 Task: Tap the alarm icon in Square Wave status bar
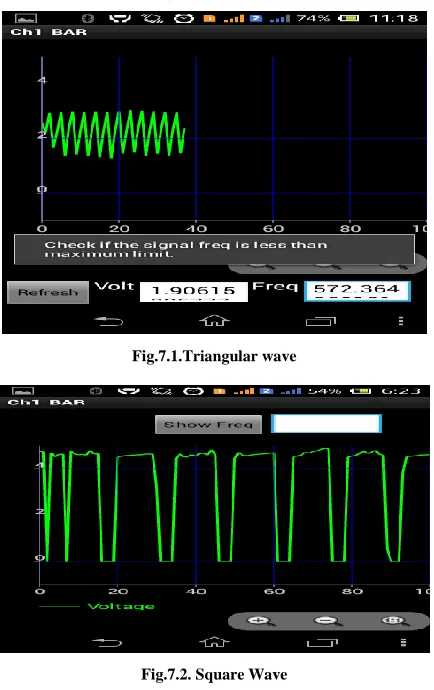(193, 391)
